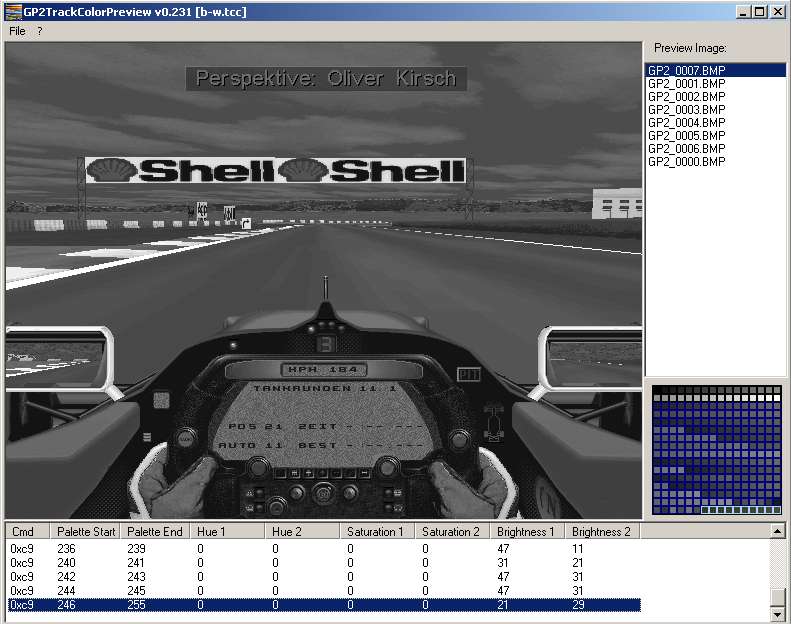This screenshot has height=624, width=791.
Task: Click the black swatch at palette grid's top-left
Action: [x=658, y=391]
